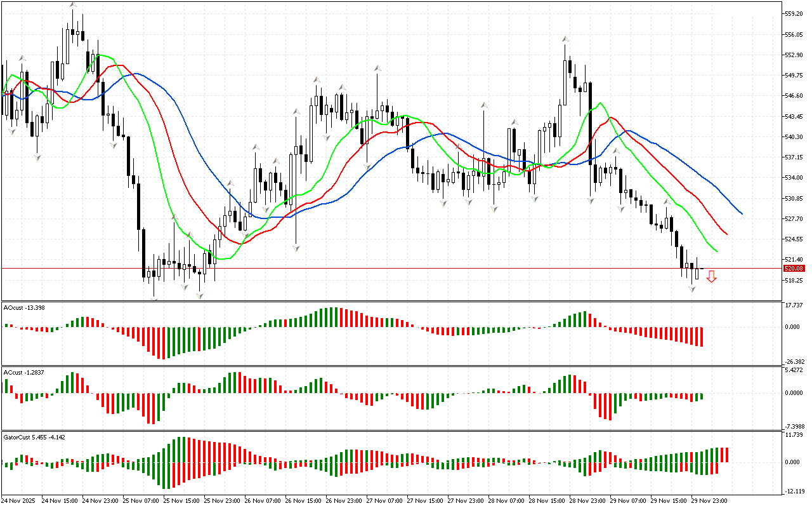Click the right end of the blue Alligator line
Screen dimensions: 812x508
pyautogui.click(x=742, y=213)
